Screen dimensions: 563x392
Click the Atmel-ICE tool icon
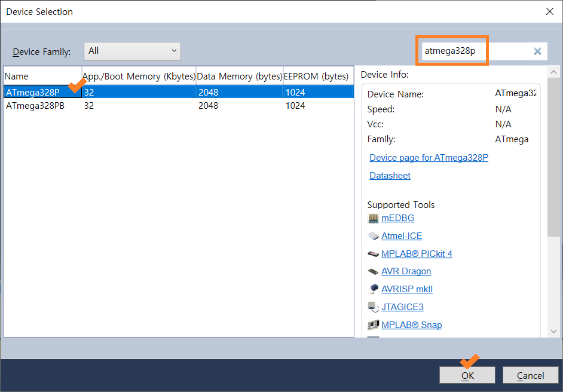point(374,236)
